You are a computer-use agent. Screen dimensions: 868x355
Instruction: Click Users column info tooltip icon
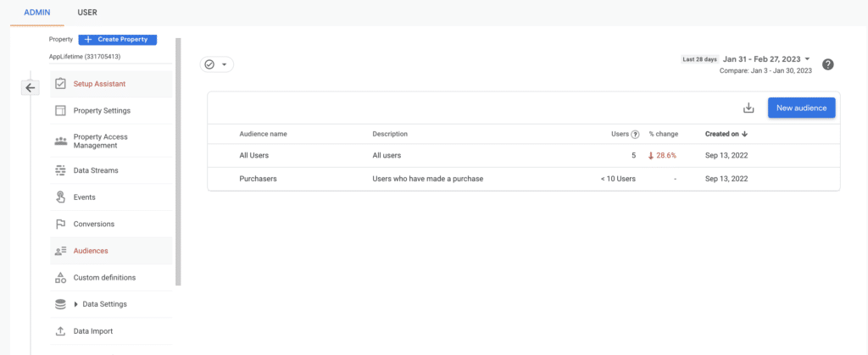(635, 135)
